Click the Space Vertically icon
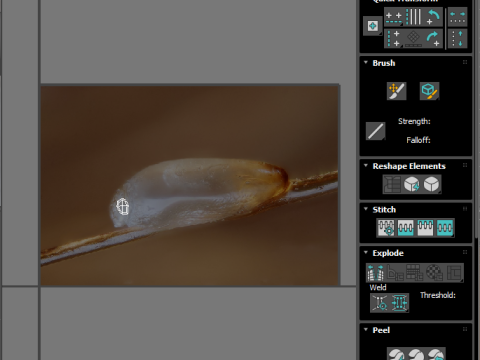The width and height of the screenshot is (480, 360). [x=457, y=39]
